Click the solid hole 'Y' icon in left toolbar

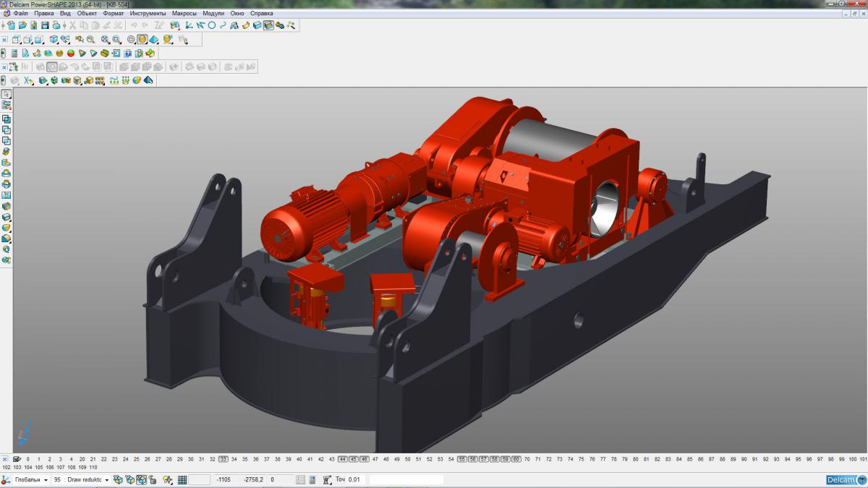(x=7, y=194)
